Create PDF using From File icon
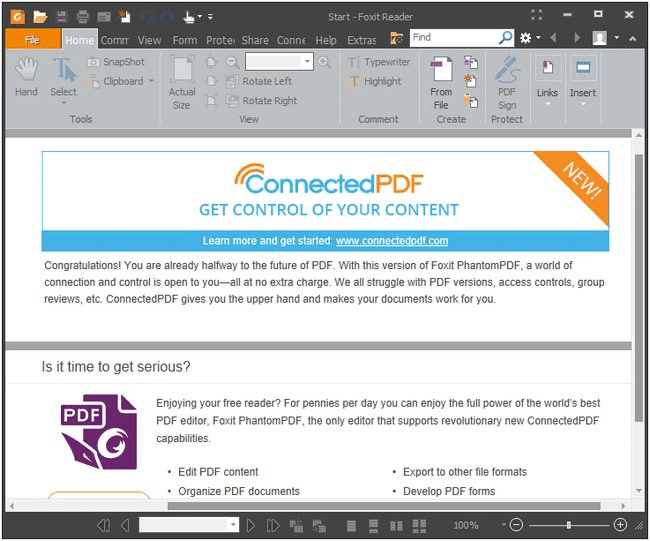The image size is (650, 541). pos(441,82)
